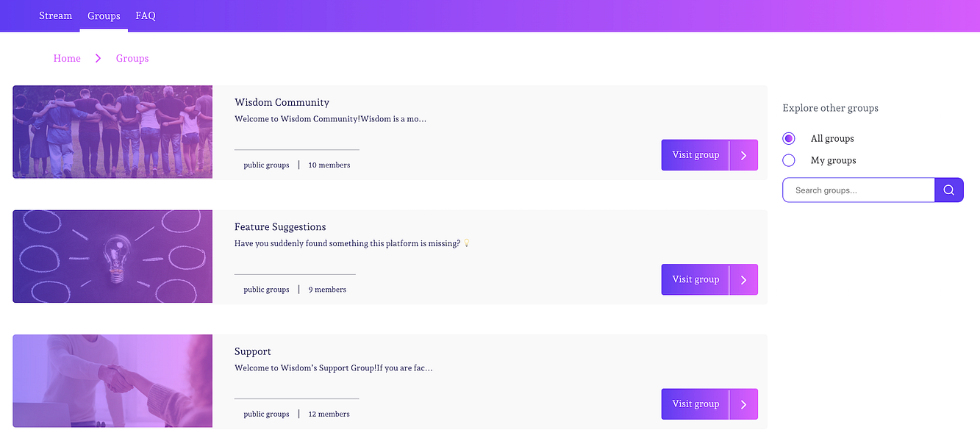Go to Home breadcrumb link
This screenshot has height=441, width=980.
(x=67, y=58)
